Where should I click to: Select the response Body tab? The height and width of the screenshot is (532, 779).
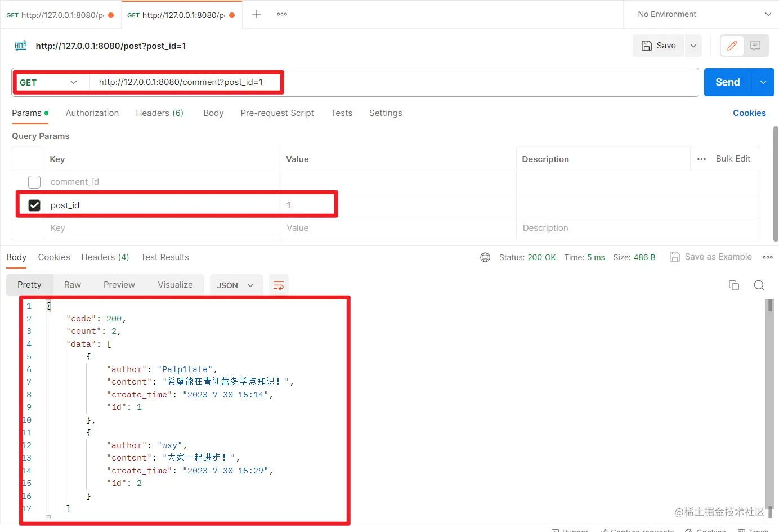click(x=16, y=257)
